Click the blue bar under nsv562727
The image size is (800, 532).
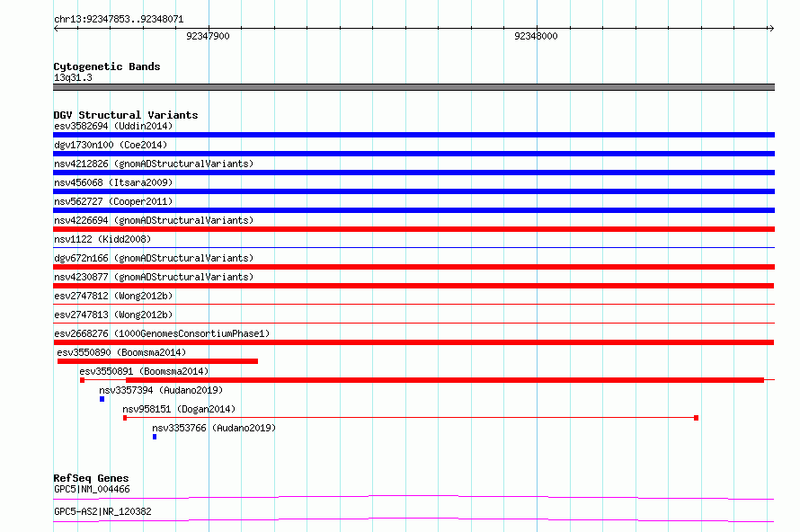coord(413,210)
